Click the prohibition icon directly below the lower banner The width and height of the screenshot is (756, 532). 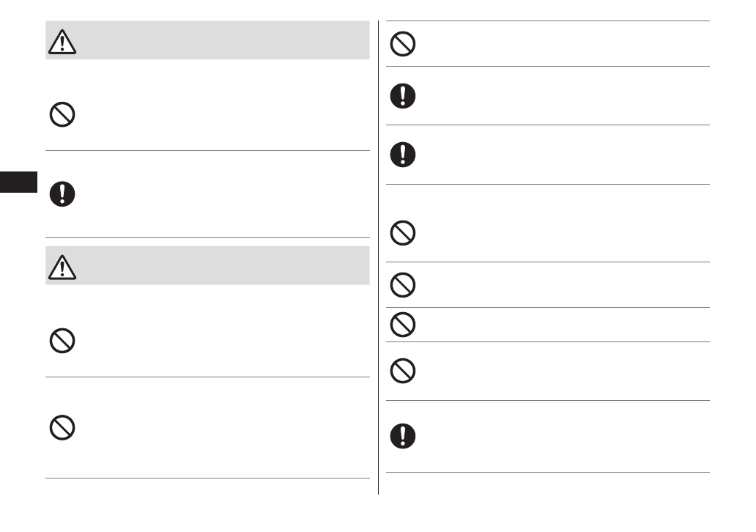(x=62, y=341)
